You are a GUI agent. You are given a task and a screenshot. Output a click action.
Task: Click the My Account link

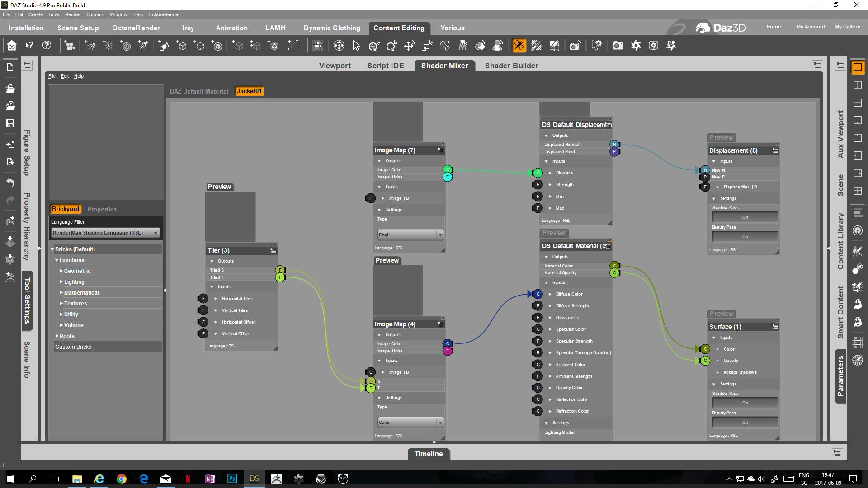[810, 27]
